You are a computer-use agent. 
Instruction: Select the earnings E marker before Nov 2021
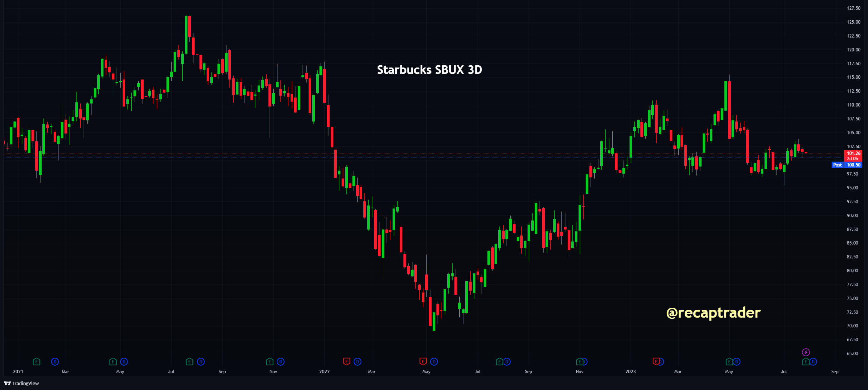coord(270,361)
